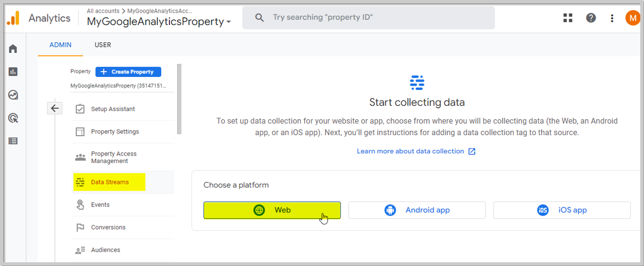Open the user account avatar M
Image resolution: width=644 pixels, height=266 pixels.
tap(633, 18)
